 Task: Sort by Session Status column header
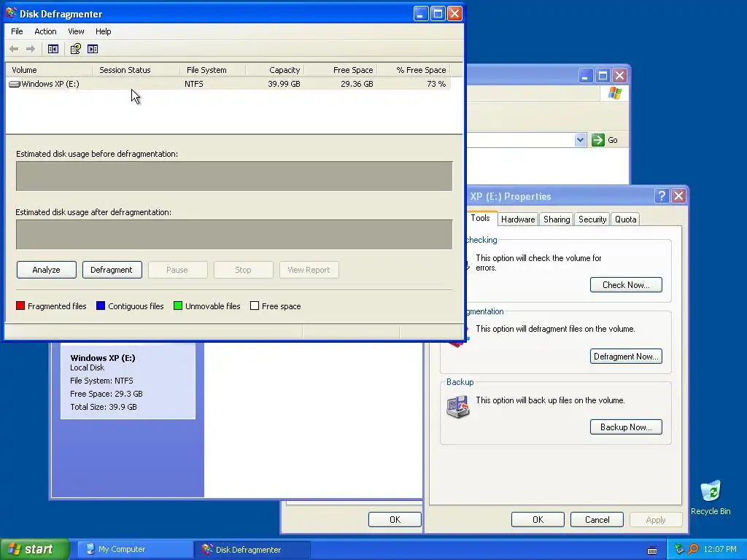click(x=136, y=70)
